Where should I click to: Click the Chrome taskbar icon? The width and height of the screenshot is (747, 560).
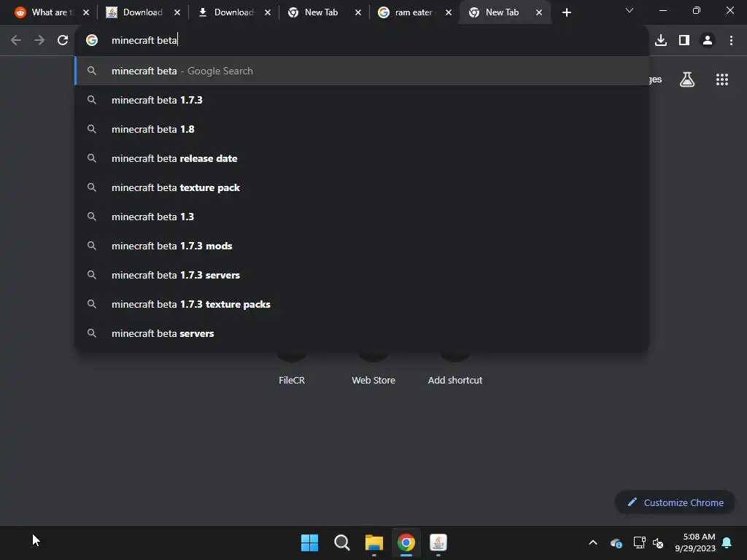coord(406,542)
